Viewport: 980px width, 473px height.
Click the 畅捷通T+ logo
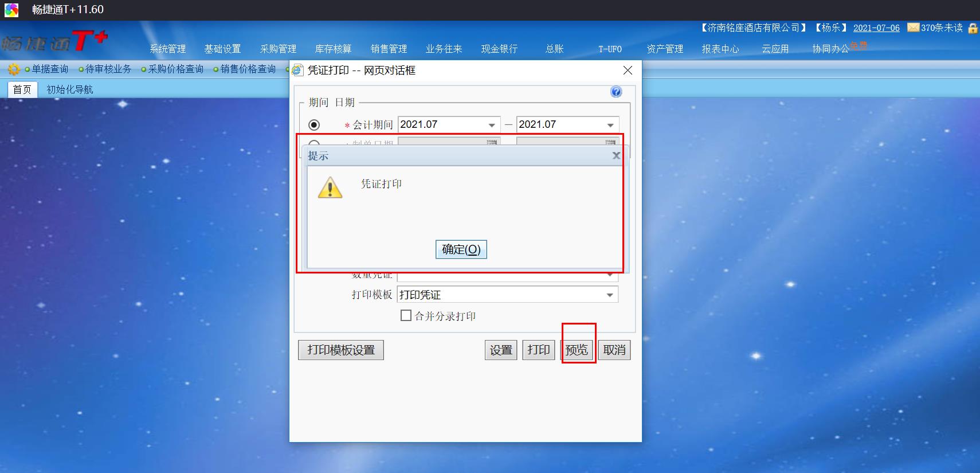point(54,41)
